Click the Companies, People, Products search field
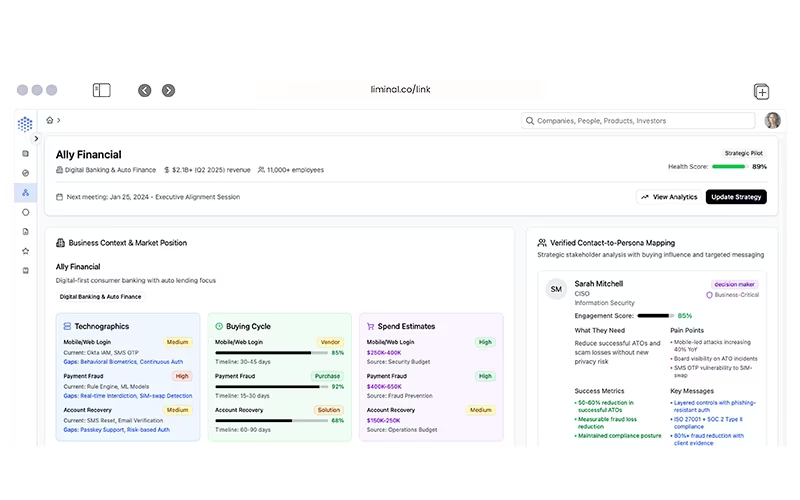The width and height of the screenshot is (800, 500). pyautogui.click(x=638, y=121)
